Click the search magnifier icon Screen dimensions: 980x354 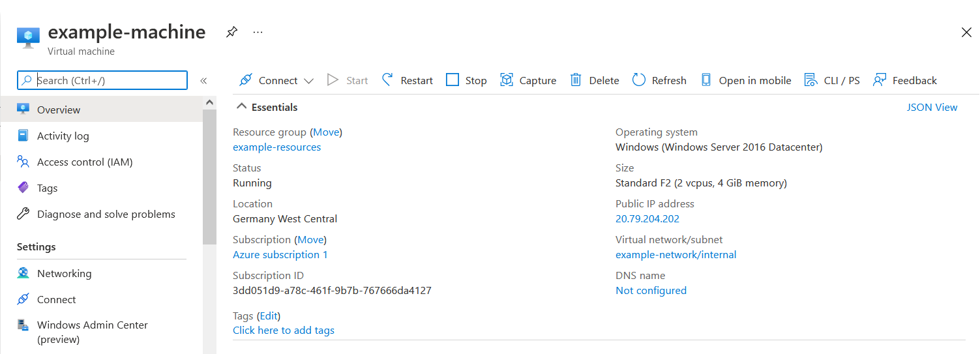pyautogui.click(x=26, y=80)
